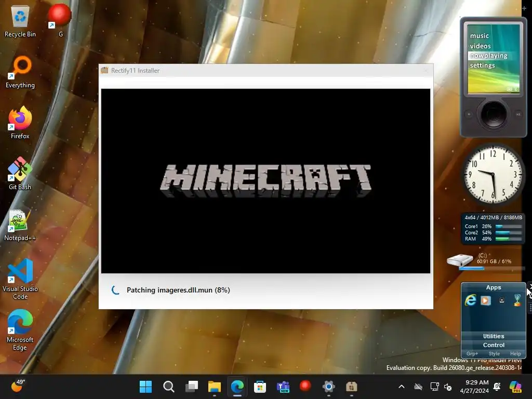Viewport: 532px width, 399px height.
Task: Click the CPU and RAM meter gadget
Action: pyautogui.click(x=493, y=228)
